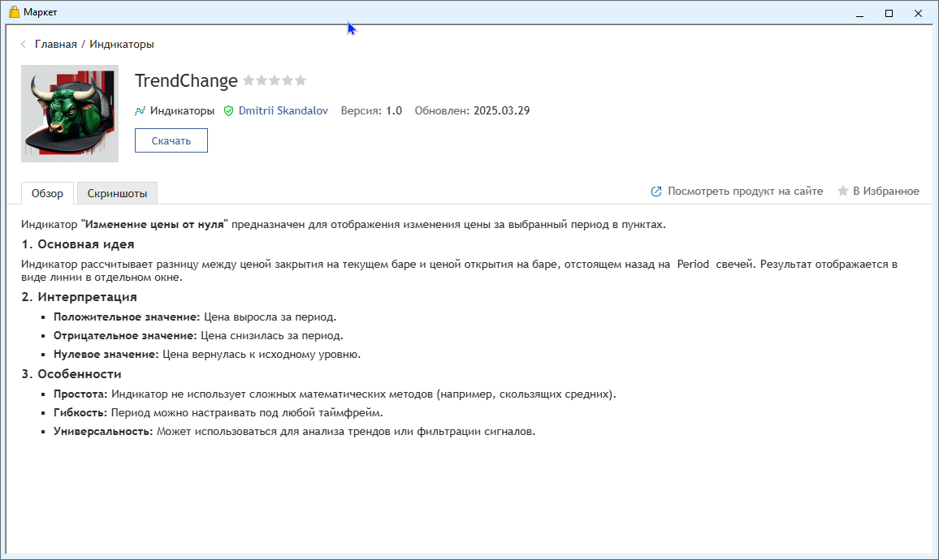Click the favorites star icon
The height and width of the screenshot is (560, 939).
coord(843,191)
